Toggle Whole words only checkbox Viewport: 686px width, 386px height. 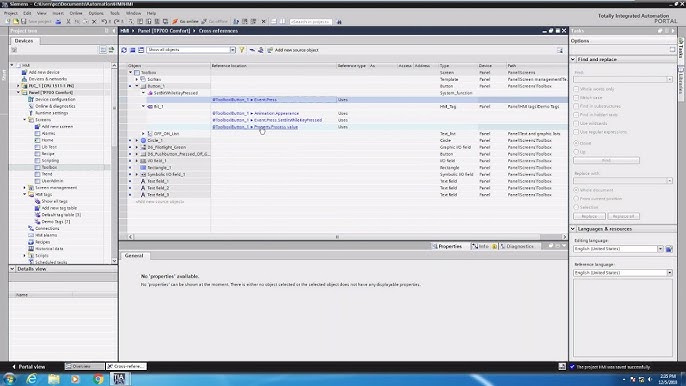coord(576,89)
